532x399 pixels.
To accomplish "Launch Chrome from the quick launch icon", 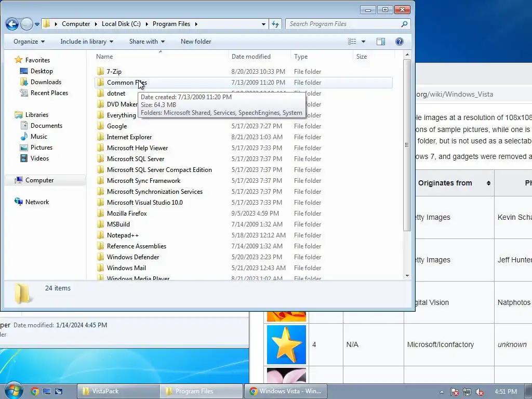I will (35, 391).
